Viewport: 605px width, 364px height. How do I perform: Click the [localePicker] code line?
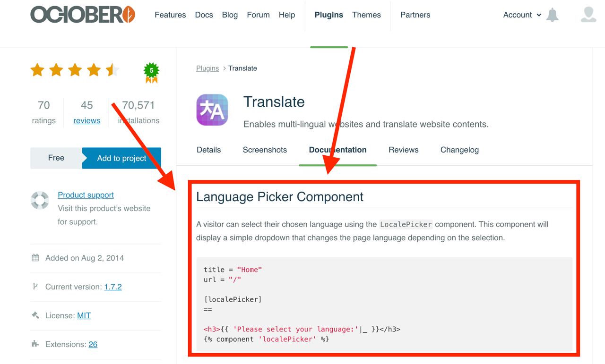pos(233,299)
